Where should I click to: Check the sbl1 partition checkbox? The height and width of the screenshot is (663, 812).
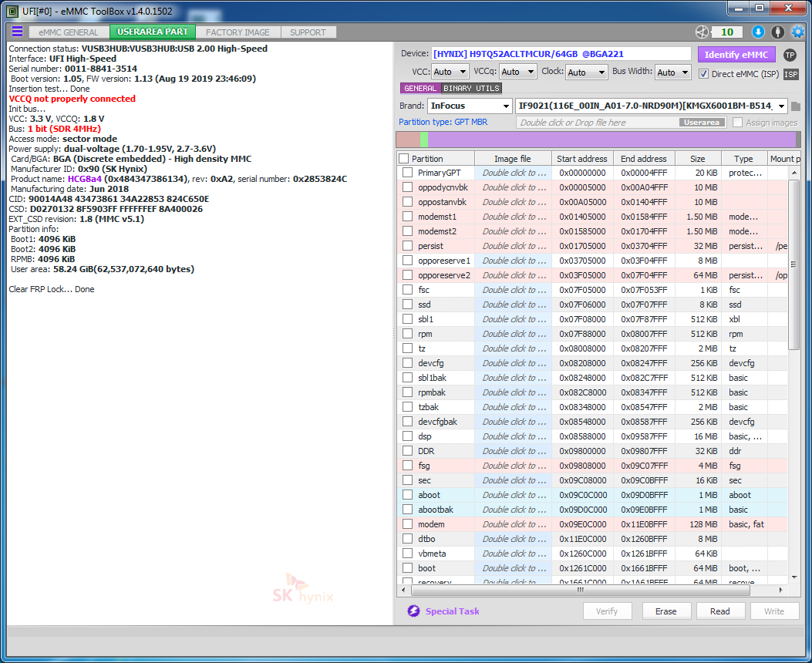[x=408, y=319]
